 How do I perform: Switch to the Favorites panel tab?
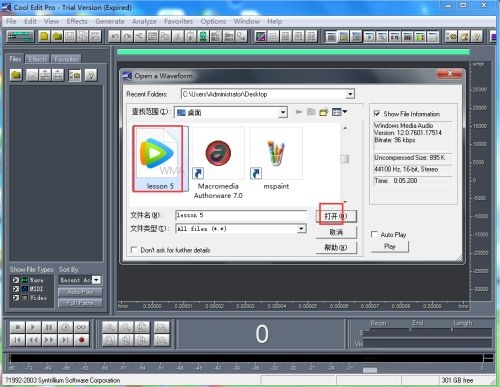pos(66,59)
